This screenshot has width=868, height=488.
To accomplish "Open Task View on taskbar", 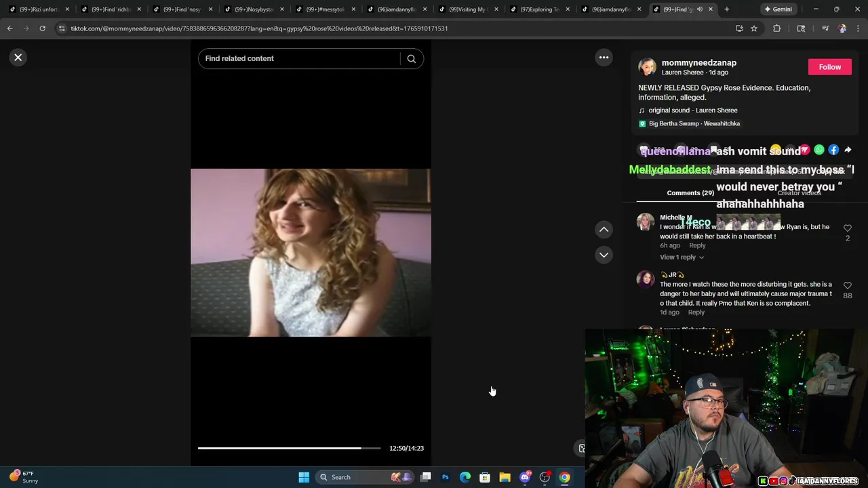I will [x=426, y=477].
